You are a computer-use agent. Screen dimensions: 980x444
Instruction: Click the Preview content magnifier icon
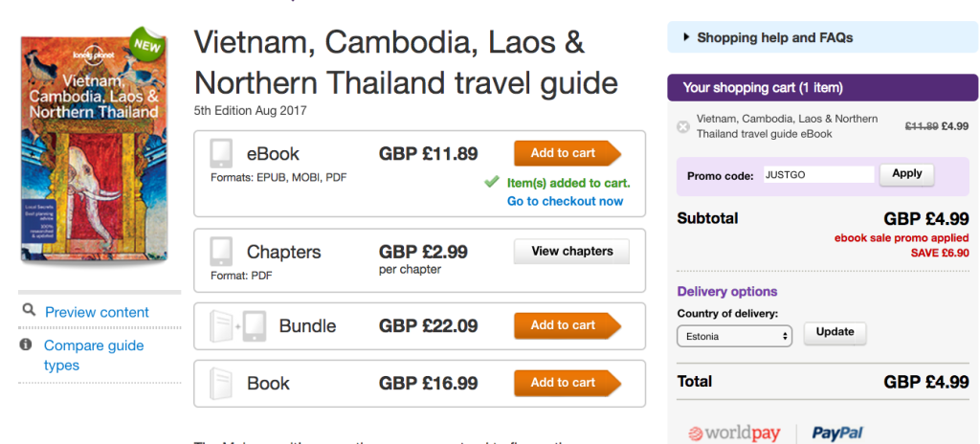28,311
